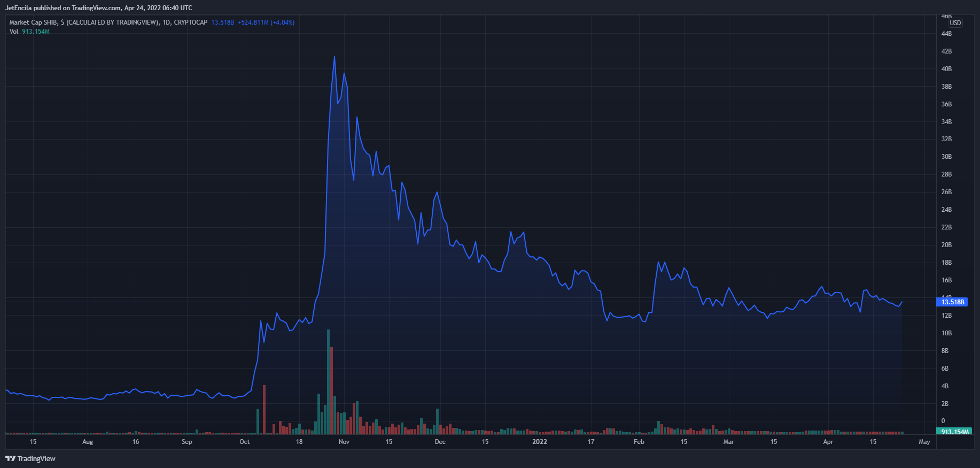Select the 24B price axis label
This screenshot has width=980, height=468.
pyautogui.click(x=946, y=210)
